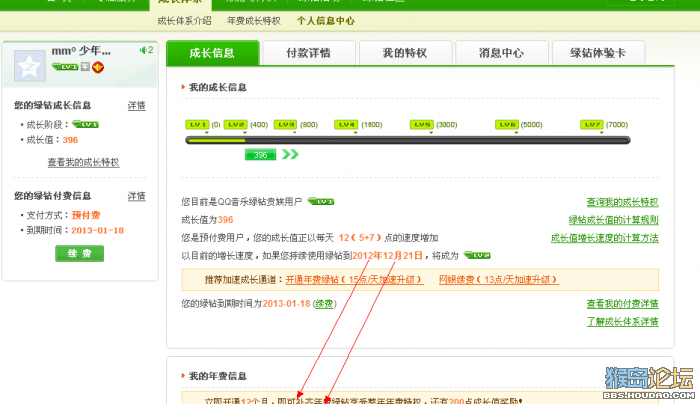The width and height of the screenshot is (700, 404).
Task: Click LV1 badge after QQ音乐绿钻贵族用户
Action: pos(321,202)
